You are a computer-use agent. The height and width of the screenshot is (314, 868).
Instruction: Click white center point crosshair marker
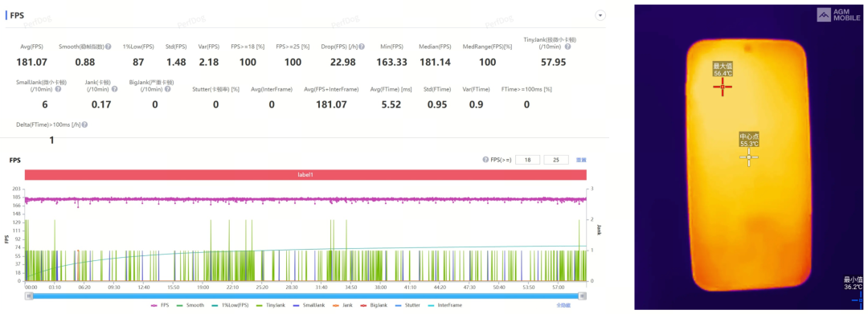[749, 157]
